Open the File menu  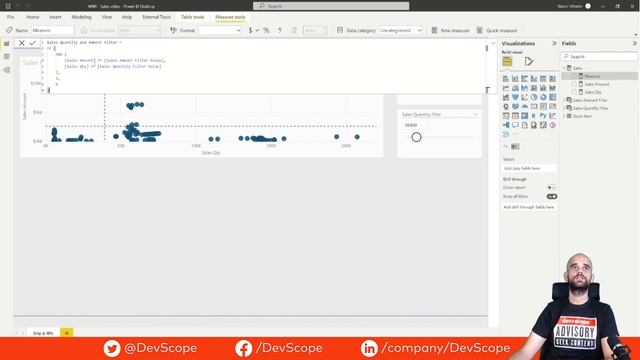tap(10, 17)
